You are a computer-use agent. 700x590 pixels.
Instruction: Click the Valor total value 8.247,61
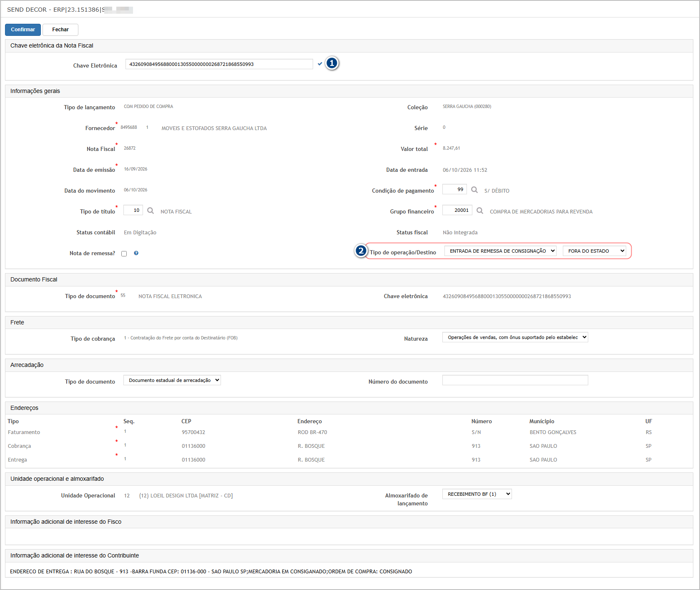452,148
